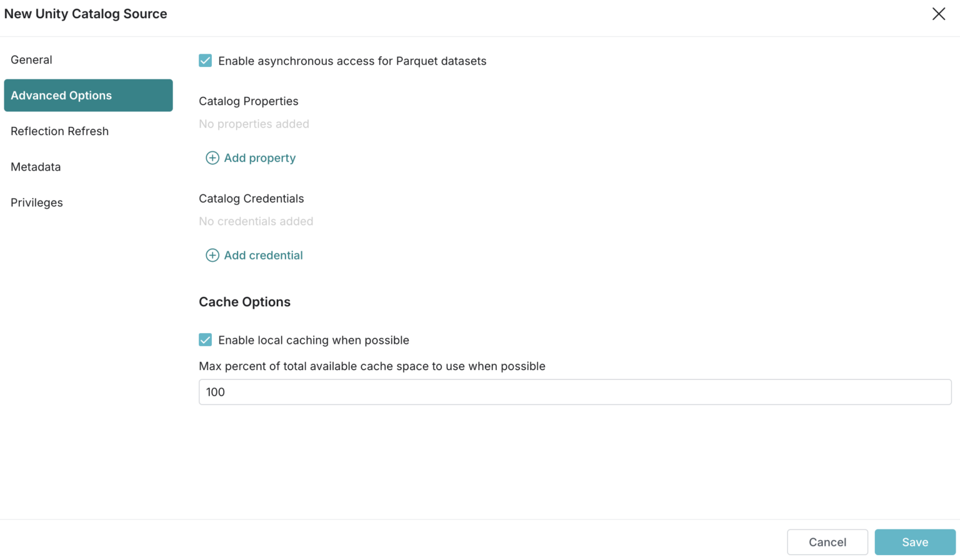Open the General tab
The image size is (960, 560).
31,60
